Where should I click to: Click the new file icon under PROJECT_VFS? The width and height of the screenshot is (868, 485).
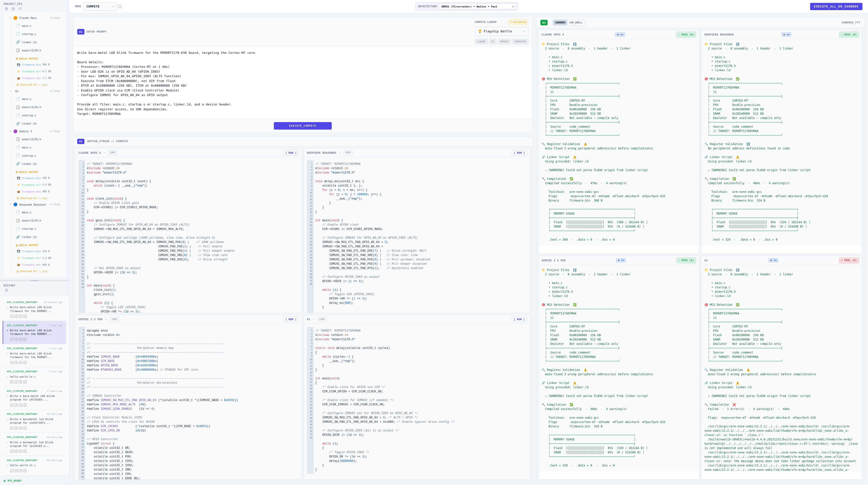click(7, 9)
